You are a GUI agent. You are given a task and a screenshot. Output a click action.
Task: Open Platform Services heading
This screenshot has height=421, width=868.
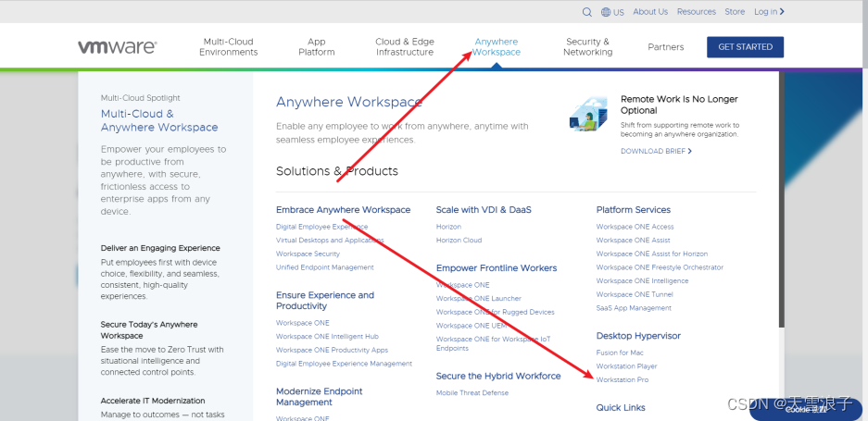[x=634, y=210]
